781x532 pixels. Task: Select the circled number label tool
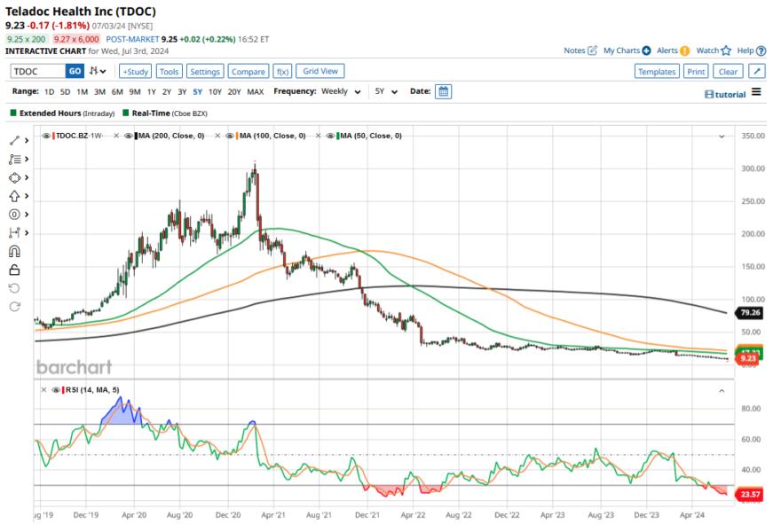(x=14, y=215)
